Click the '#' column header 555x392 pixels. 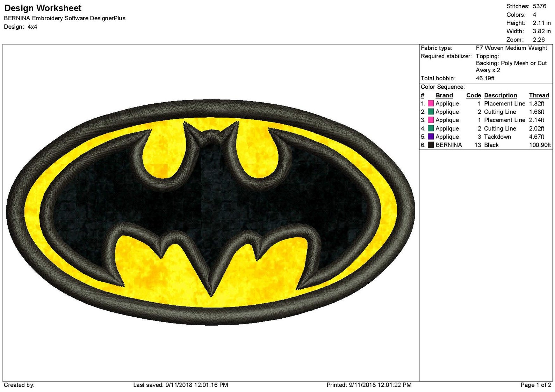[x=423, y=96]
